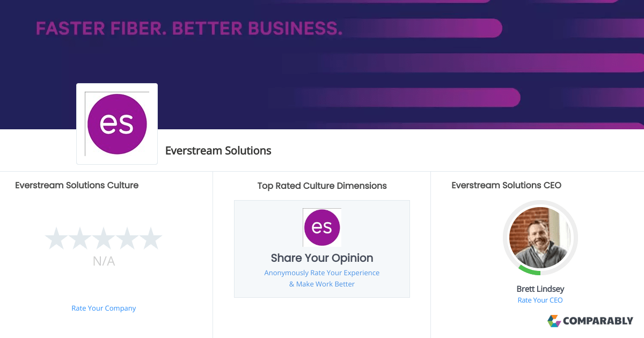The height and width of the screenshot is (338, 644).
Task: Click the Rate Your Company link
Action: click(104, 308)
